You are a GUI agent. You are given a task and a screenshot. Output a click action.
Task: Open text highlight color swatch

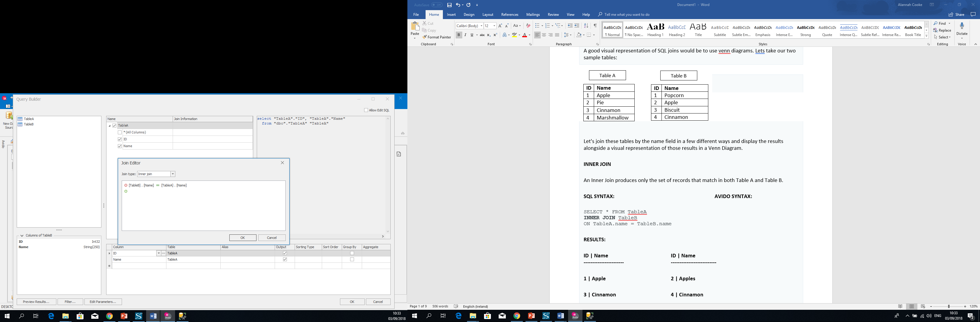click(x=514, y=35)
